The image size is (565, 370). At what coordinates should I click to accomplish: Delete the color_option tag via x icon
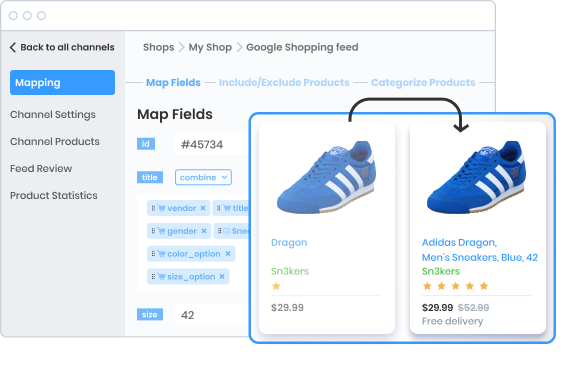click(228, 254)
